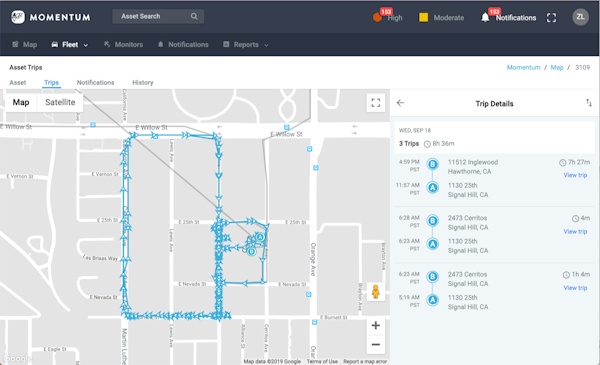Expand map to fullscreen view
The width and height of the screenshot is (600, 365).
(x=376, y=103)
